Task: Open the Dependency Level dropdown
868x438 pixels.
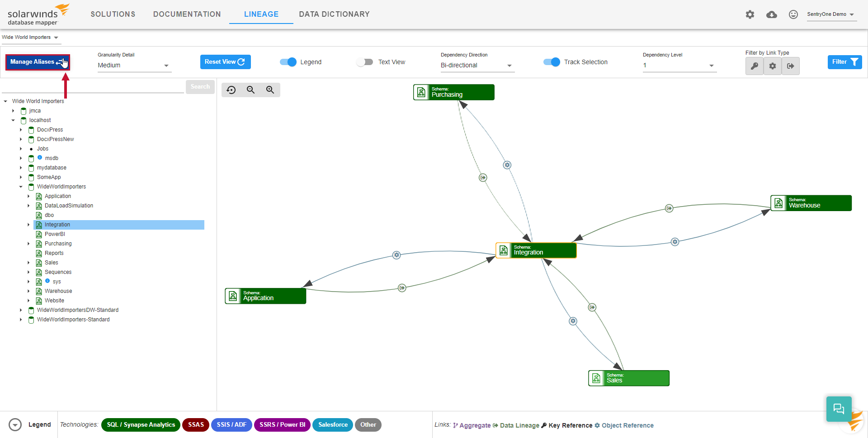Action: coord(679,66)
